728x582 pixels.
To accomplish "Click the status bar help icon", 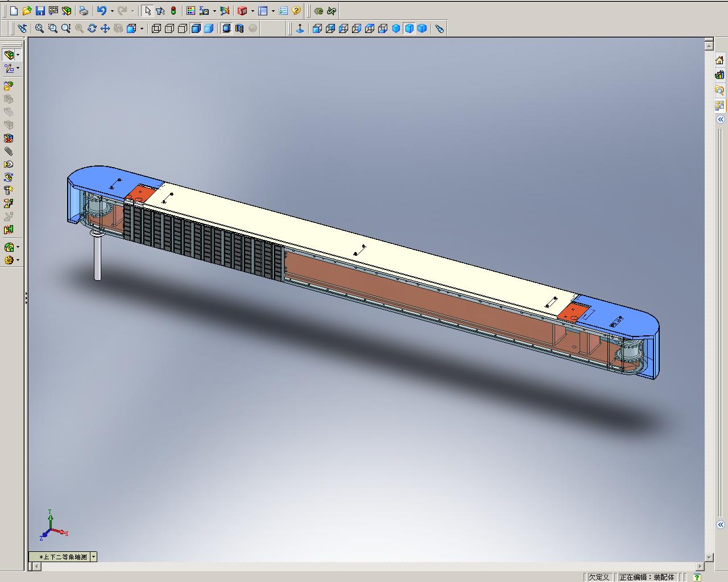I will 697,577.
